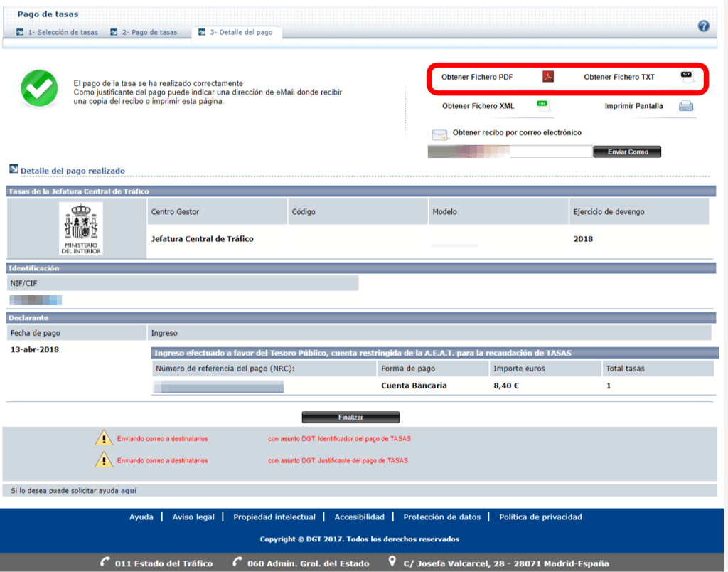The image size is (728, 572).
Task: Click the XML file download icon
Action: pos(544,106)
